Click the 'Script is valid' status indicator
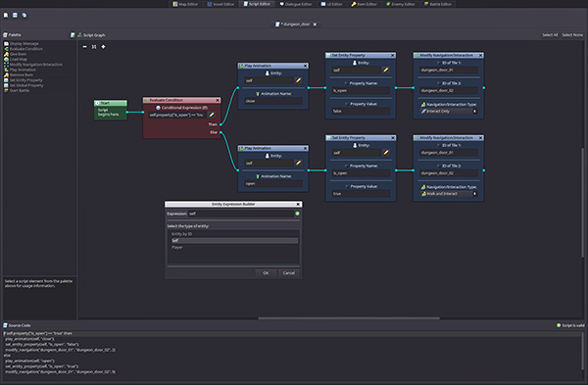This screenshot has width=588, height=385. tap(570, 325)
